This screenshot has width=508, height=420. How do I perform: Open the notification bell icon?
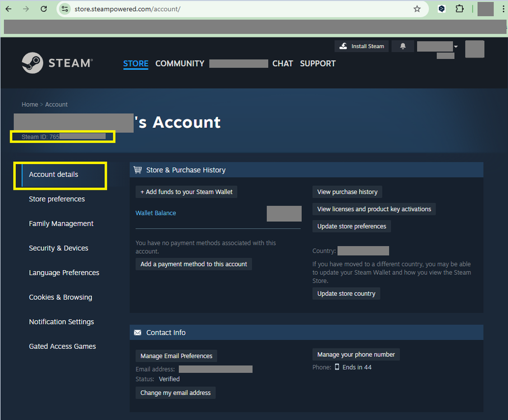(x=402, y=46)
